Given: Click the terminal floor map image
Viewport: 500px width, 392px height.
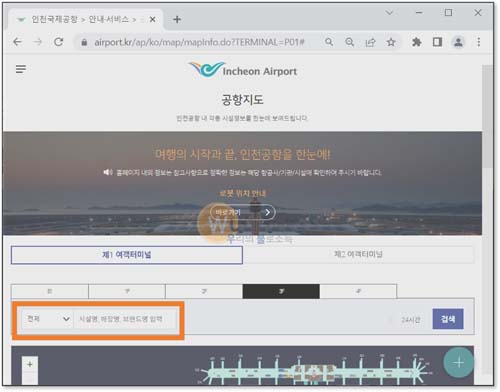Looking at the screenshot, I should click(x=313, y=370).
